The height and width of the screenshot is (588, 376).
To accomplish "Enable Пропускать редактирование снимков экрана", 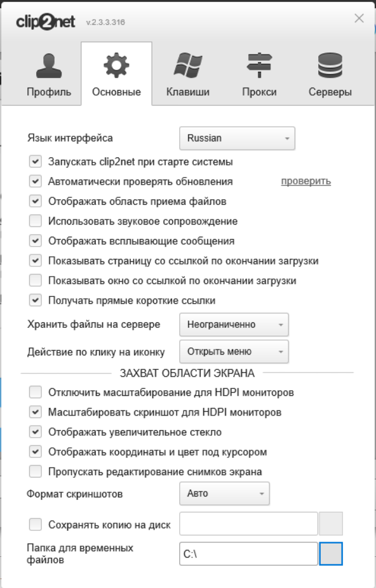I will tap(36, 471).
